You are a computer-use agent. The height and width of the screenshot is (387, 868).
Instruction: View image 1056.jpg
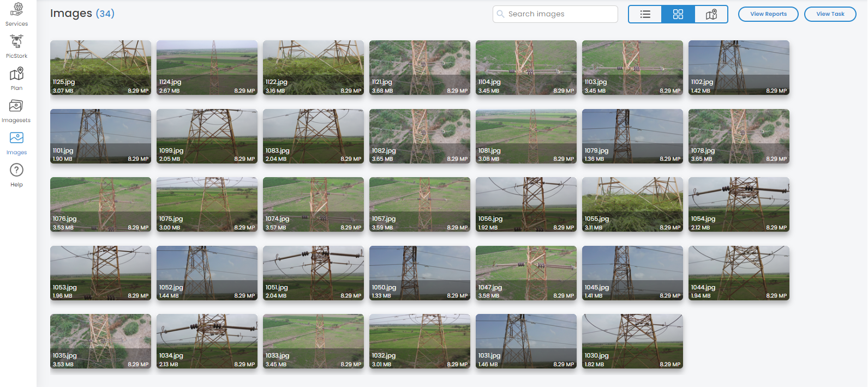pos(526,204)
